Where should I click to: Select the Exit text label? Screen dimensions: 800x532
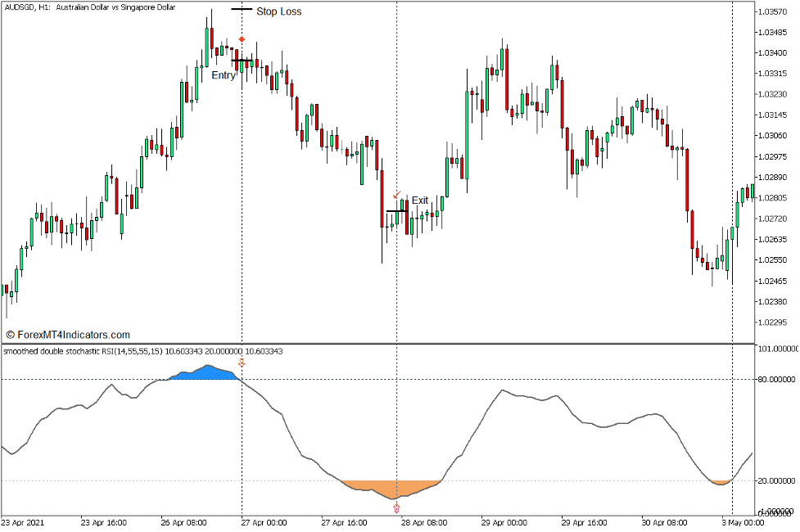(419, 201)
